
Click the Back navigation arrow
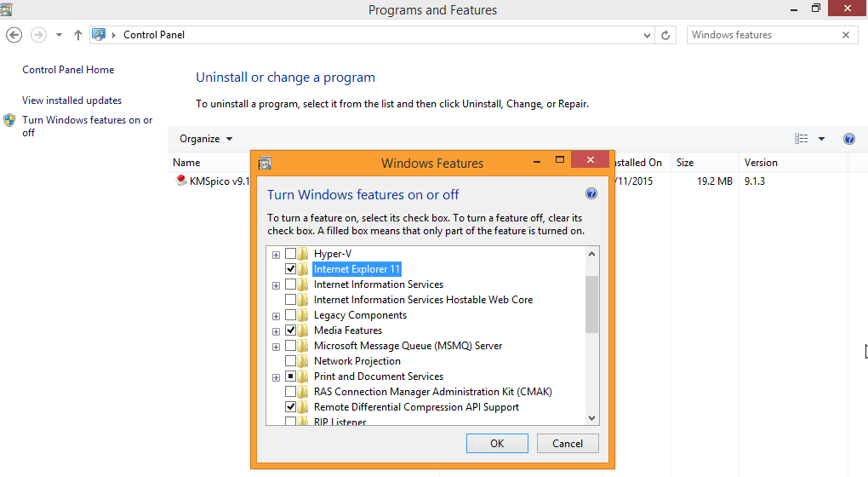[x=14, y=35]
